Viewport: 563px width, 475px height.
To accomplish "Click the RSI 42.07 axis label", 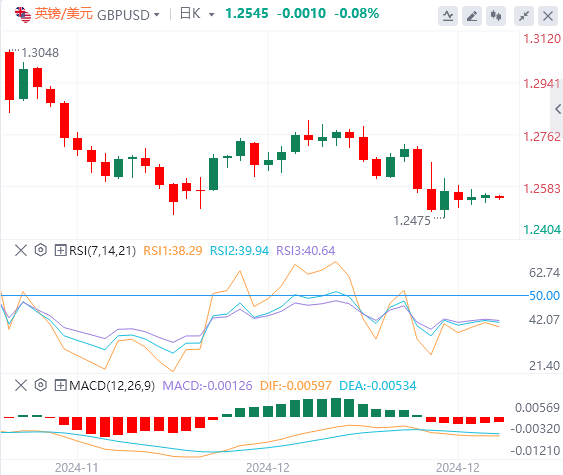I will [x=544, y=320].
